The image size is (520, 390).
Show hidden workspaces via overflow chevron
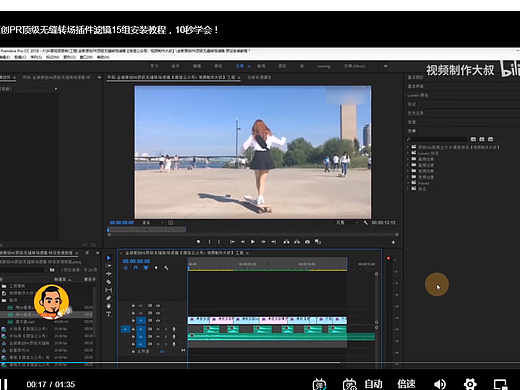coord(386,66)
